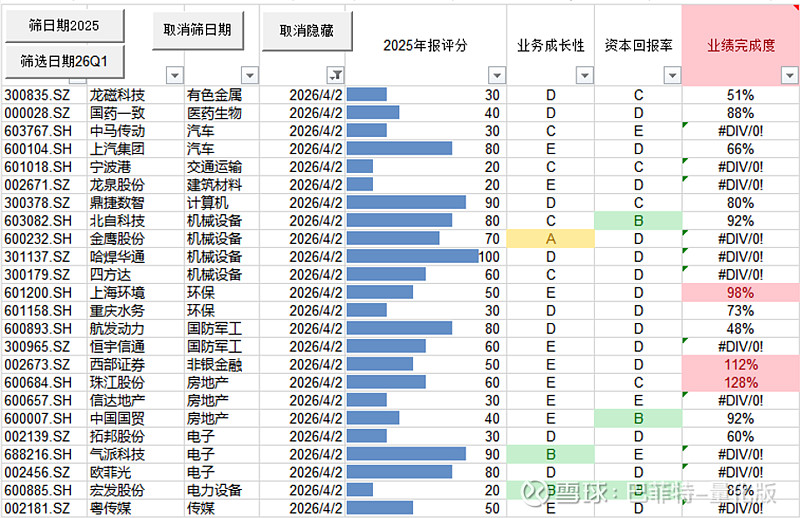Click the 取消筛日期 button
Image resolution: width=800 pixels, height=518 pixels.
coord(198,30)
